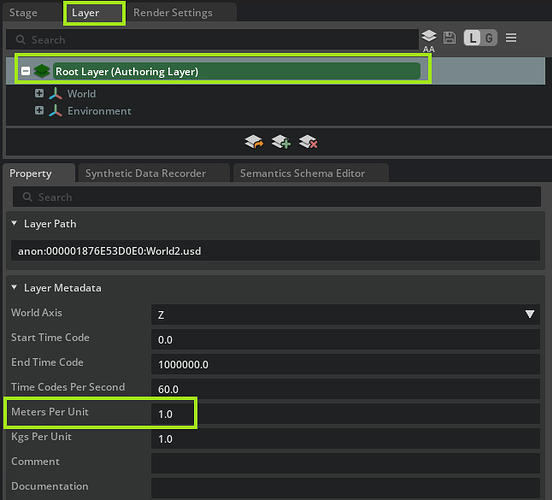
Task: Expand the Environment tree item
Action: click(39, 111)
